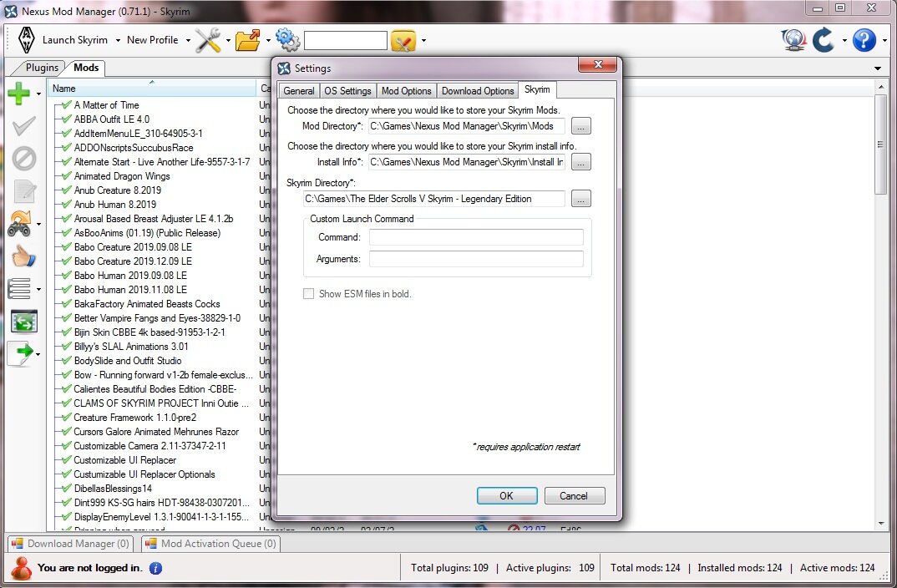
Task: Open the tools wrench and screwdriver menu
Action: click(x=208, y=40)
